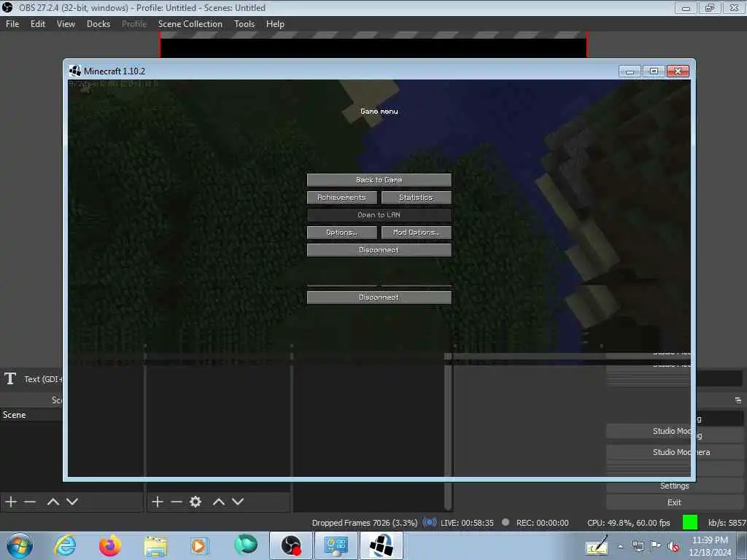747x560 pixels.
Task: Open the teal round app in taskbar
Action: tap(246, 545)
